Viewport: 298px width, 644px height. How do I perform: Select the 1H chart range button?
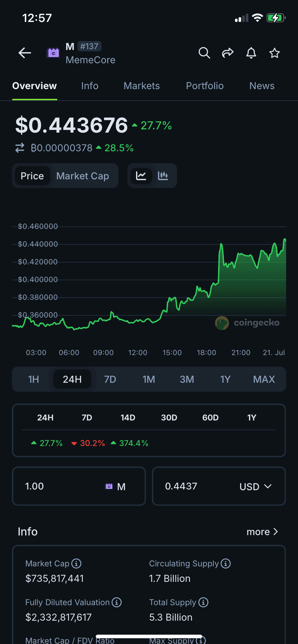pos(33,379)
